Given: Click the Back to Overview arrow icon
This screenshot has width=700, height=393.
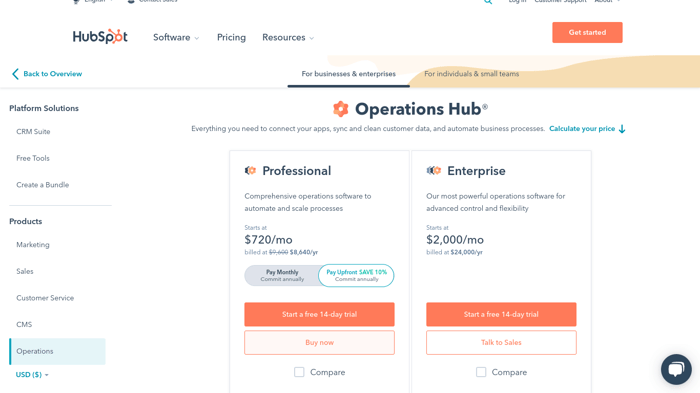Looking at the screenshot, I should pyautogui.click(x=15, y=74).
